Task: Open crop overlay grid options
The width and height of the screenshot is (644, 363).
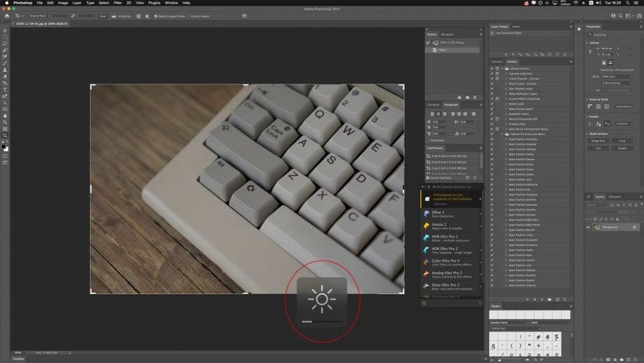Action: coord(138,16)
